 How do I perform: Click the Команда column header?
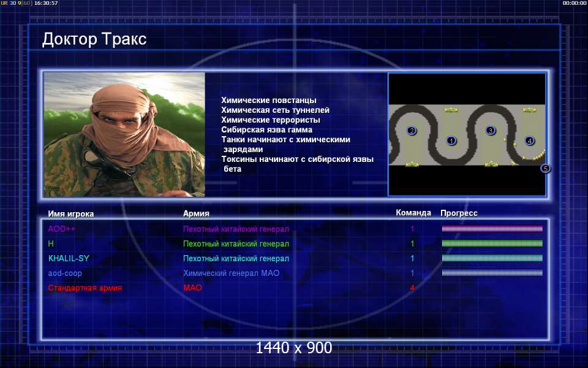click(x=413, y=213)
